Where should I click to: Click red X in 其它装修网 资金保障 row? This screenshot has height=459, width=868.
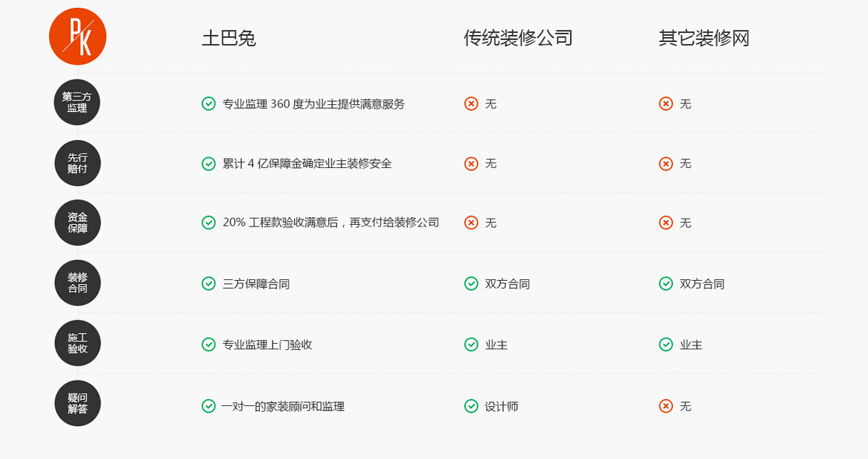pos(666,222)
